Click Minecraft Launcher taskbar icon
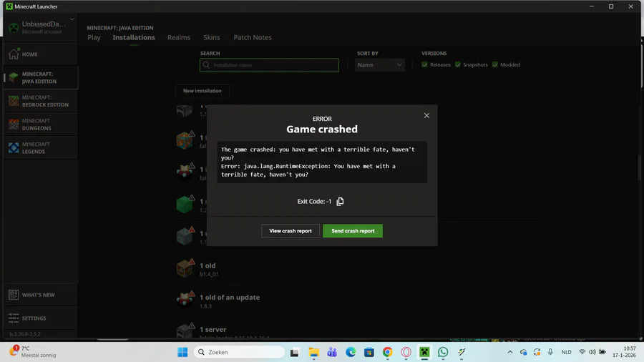Viewport: 644px width, 362px height. [x=424, y=352]
